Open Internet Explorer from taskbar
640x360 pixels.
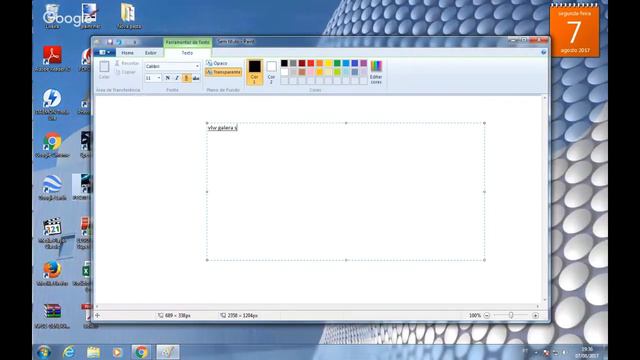tap(69, 352)
